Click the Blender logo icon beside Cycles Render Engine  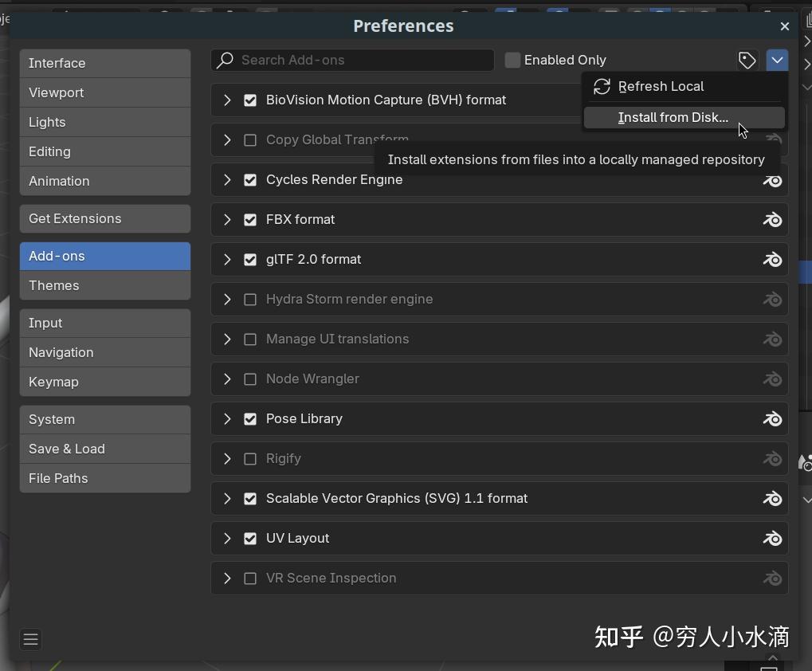[772, 180]
